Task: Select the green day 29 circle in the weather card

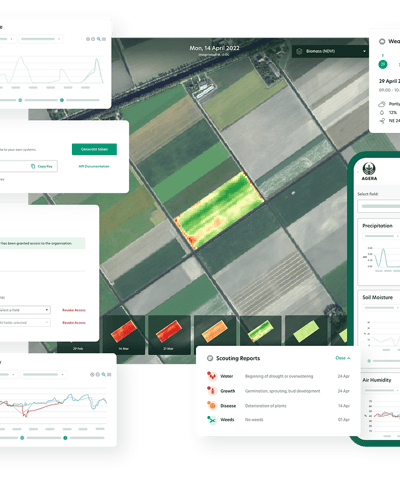Action: click(x=383, y=64)
